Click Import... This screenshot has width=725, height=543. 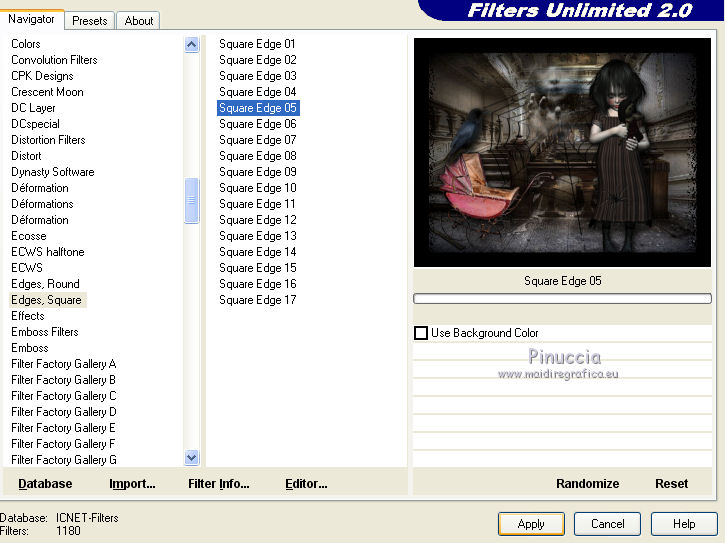pos(132,484)
